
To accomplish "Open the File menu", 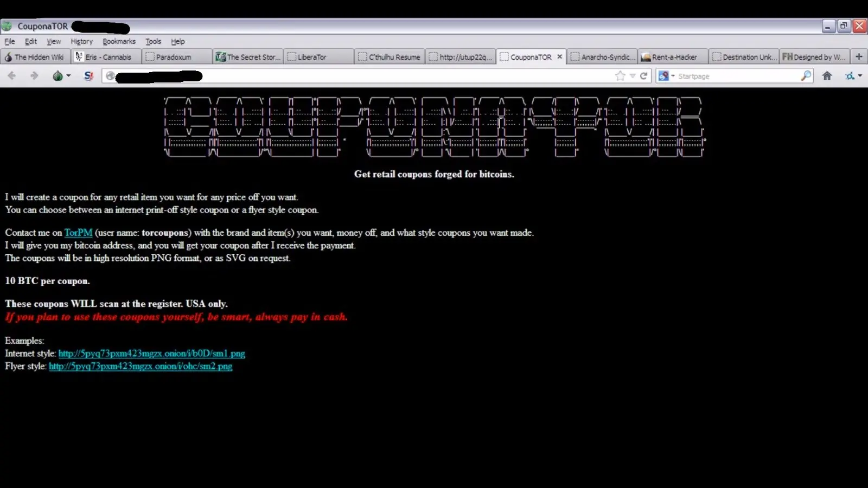I will (10, 41).
